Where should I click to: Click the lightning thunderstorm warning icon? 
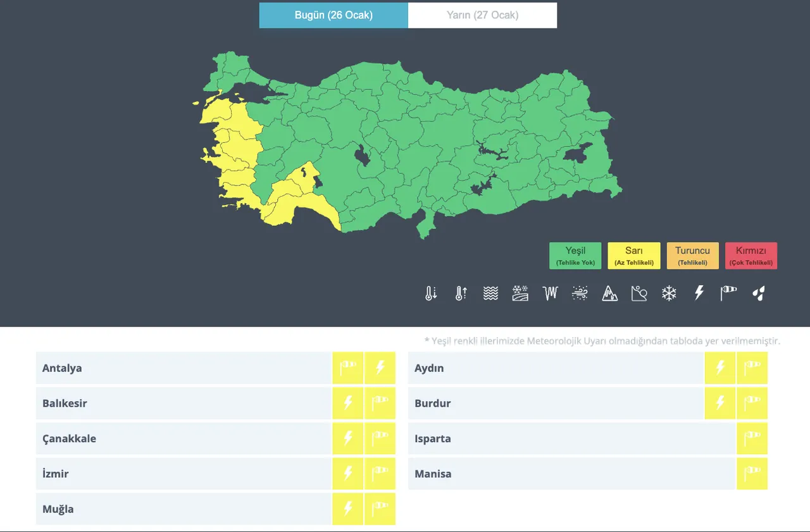click(x=699, y=293)
